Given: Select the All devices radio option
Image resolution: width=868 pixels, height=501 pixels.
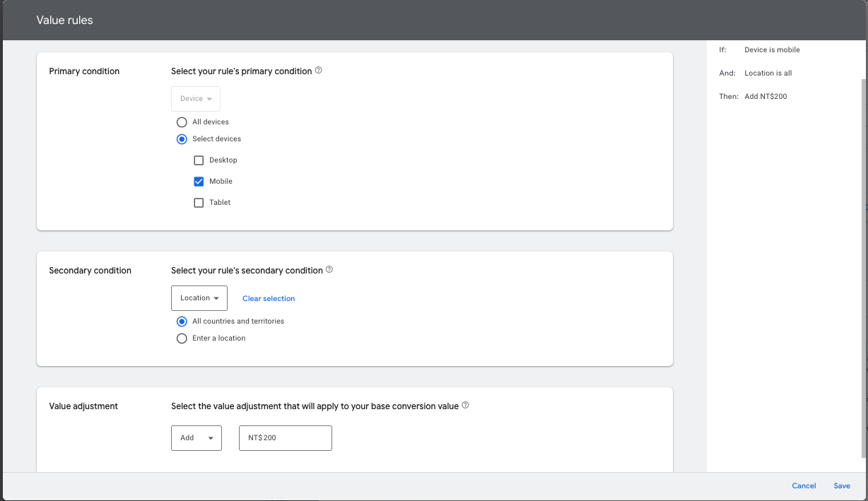Looking at the screenshot, I should [182, 122].
